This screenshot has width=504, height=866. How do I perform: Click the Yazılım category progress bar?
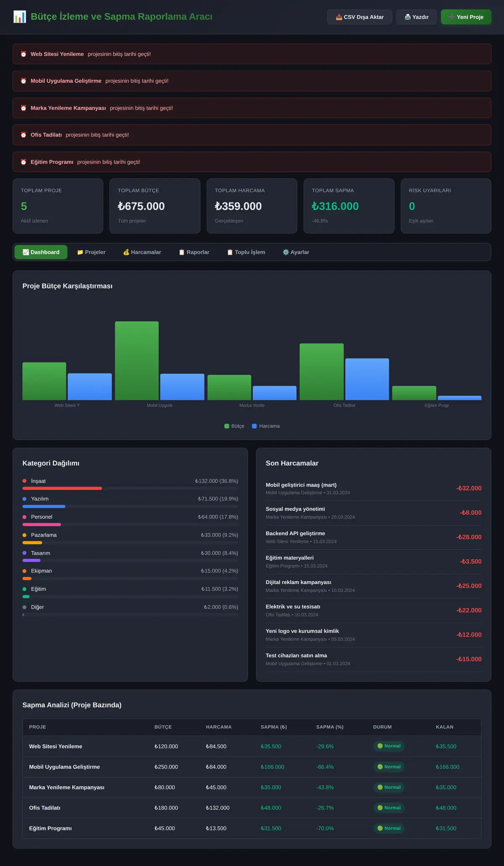click(130, 506)
